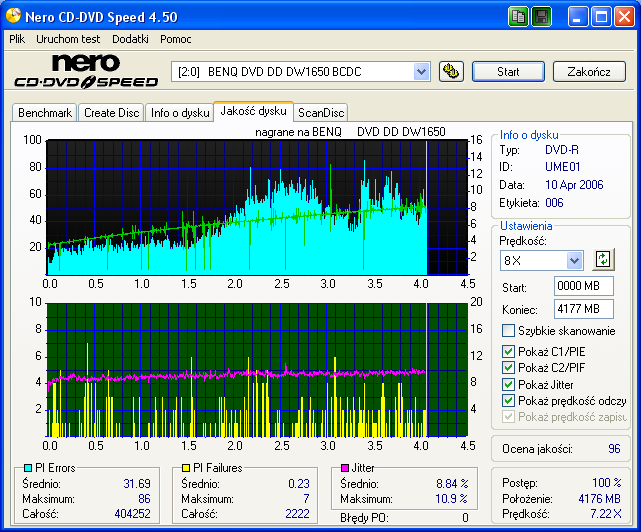The width and height of the screenshot is (641, 532).
Task: Click the magenta Jitter legend swatch
Action: [x=345, y=468]
